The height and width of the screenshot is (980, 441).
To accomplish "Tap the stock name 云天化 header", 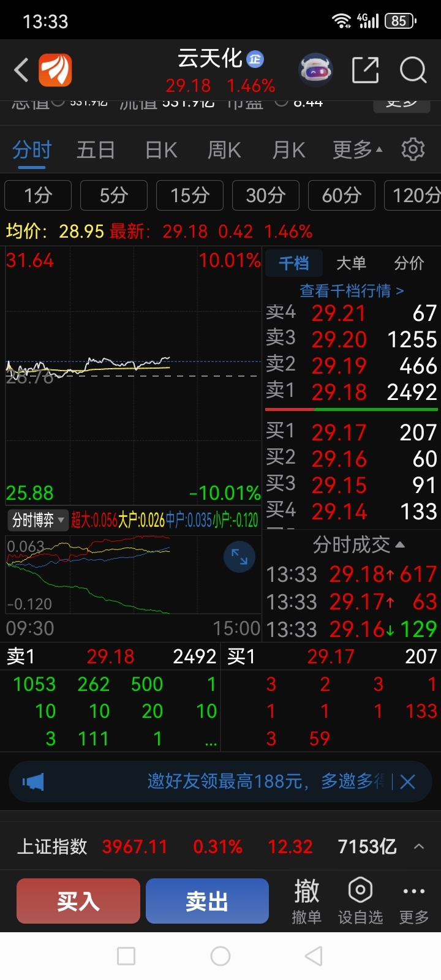I will (x=210, y=59).
